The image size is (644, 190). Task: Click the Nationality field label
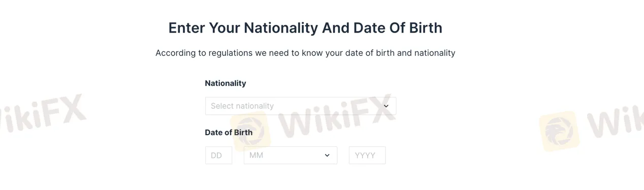[x=226, y=83]
